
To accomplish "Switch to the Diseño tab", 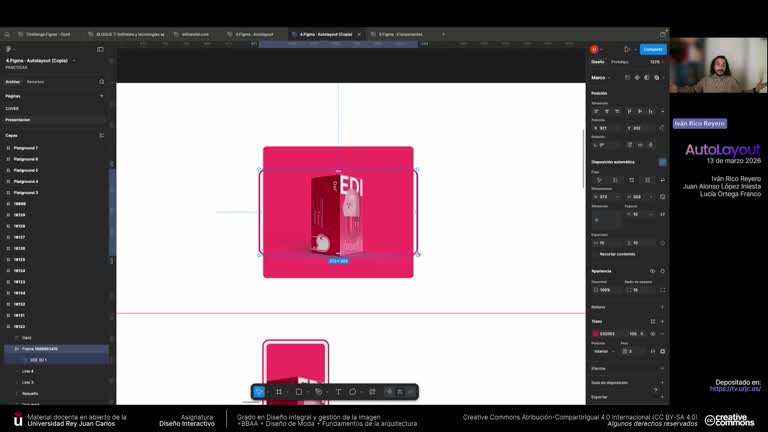I will click(x=598, y=62).
